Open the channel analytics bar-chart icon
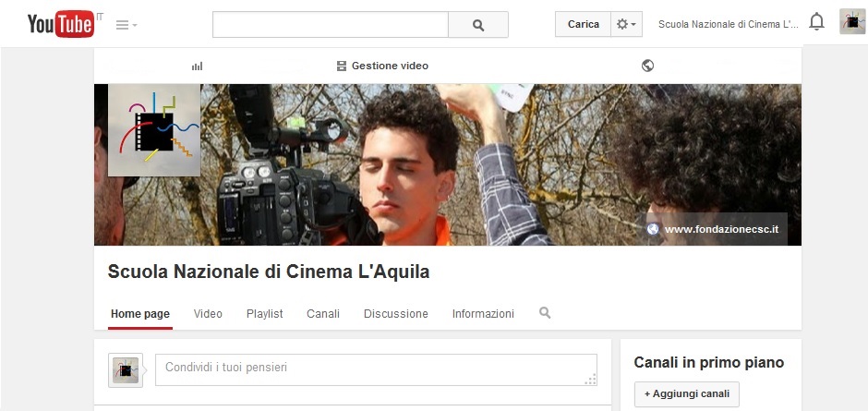 pos(197,66)
